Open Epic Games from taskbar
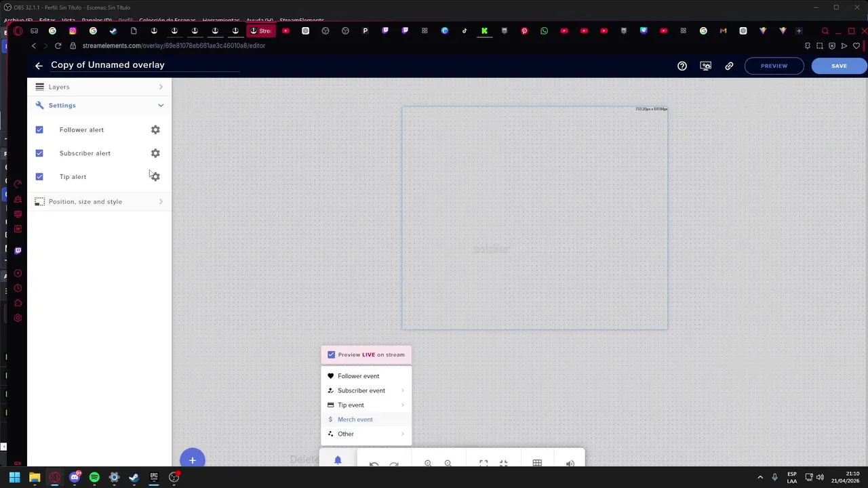The width and height of the screenshot is (868, 488). pyautogui.click(x=154, y=477)
